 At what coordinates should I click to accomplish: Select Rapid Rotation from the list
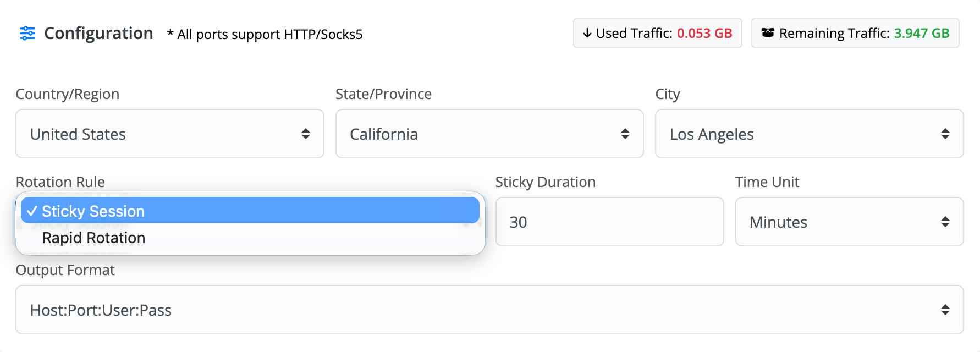tap(93, 238)
